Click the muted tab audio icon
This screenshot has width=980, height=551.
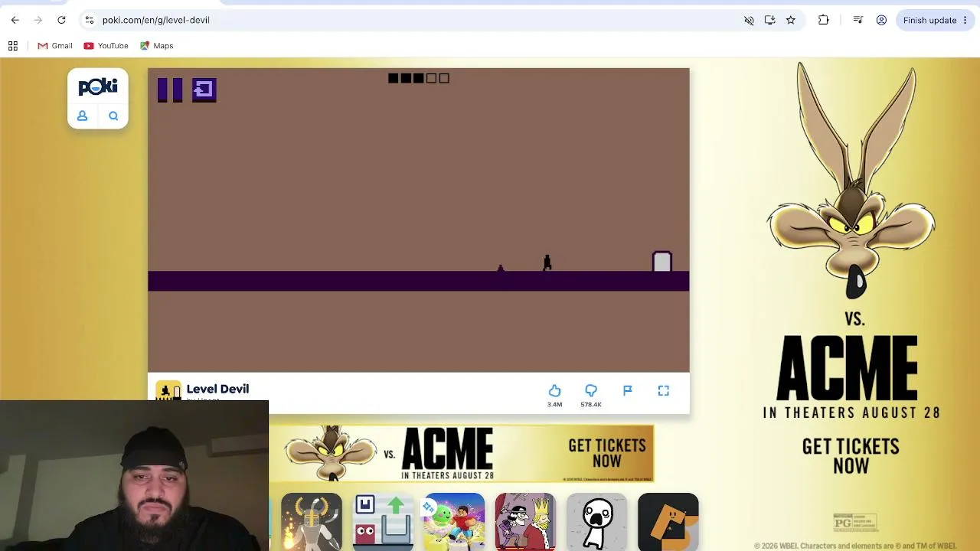tap(749, 20)
